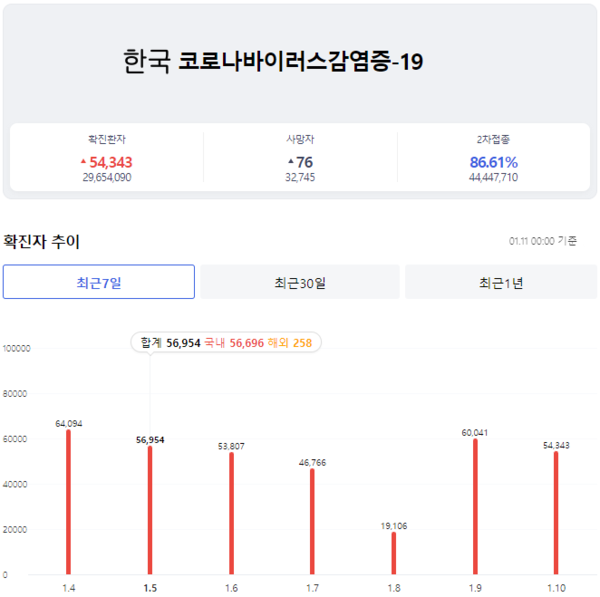The width and height of the screenshot is (600, 597).
Task: Open the 최근1년 tab
Action: (501, 282)
